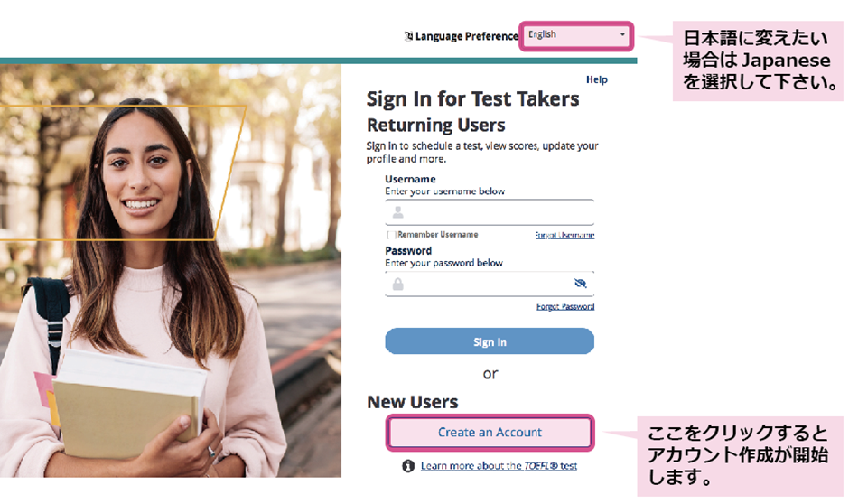Open the Help link
Image resolution: width=849 pixels, height=504 pixels.
597,79
